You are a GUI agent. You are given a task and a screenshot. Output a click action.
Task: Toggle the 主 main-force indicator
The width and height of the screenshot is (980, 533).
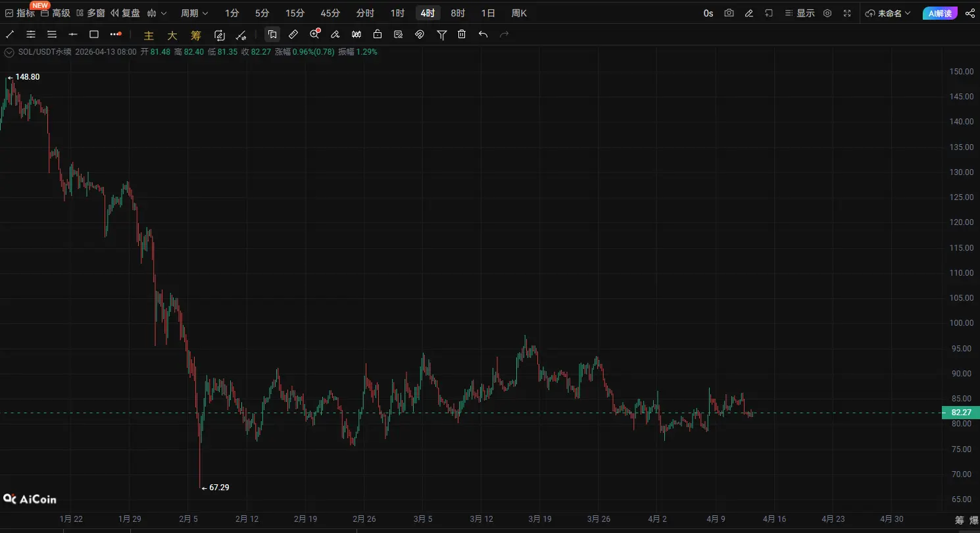coord(149,35)
